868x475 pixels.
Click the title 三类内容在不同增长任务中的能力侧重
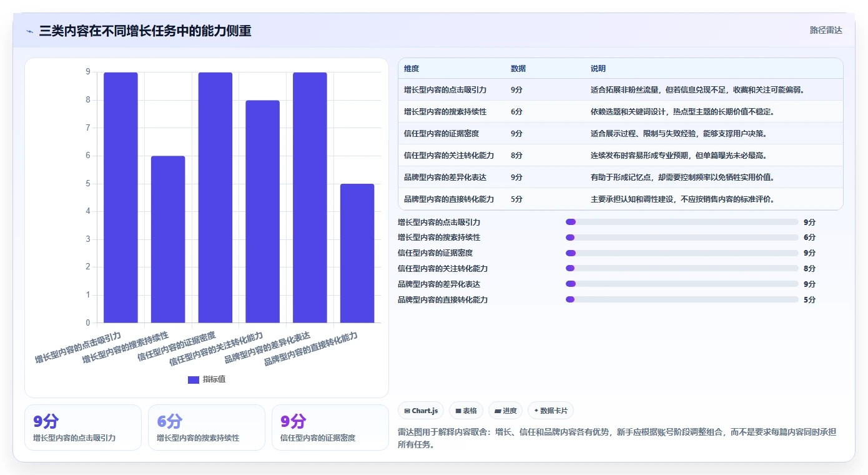(145, 31)
